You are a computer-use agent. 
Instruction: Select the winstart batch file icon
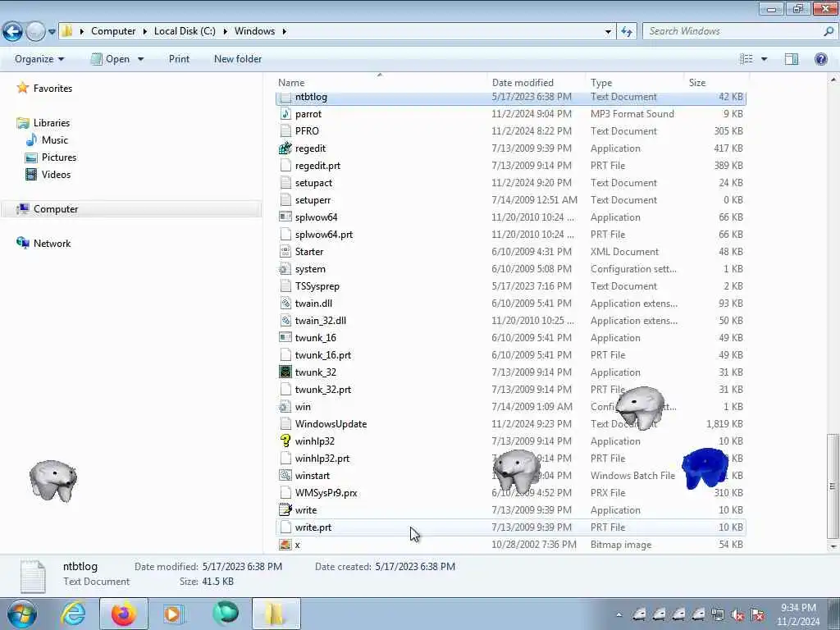(285, 475)
